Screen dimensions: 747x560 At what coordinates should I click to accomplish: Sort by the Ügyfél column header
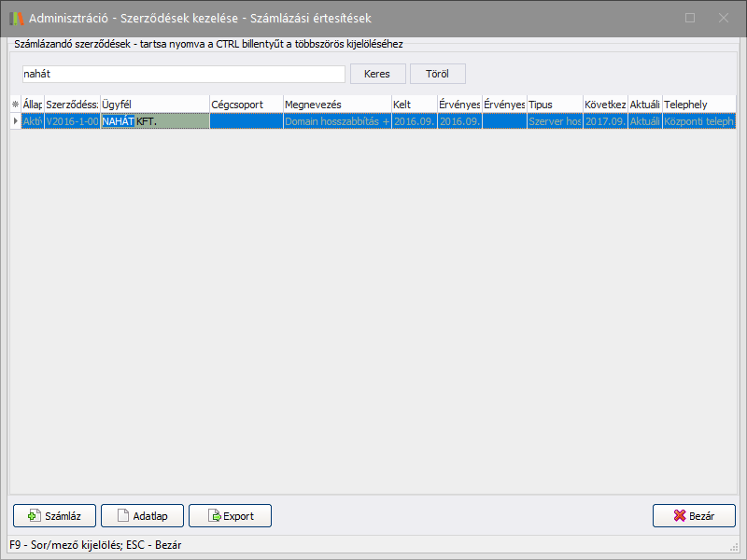tap(154, 105)
